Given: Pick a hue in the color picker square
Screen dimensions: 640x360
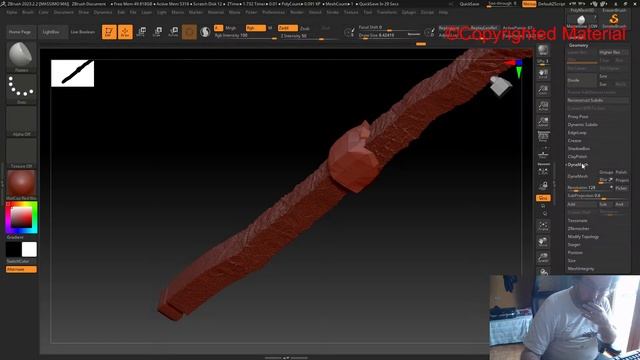Looking at the screenshot, I should click(x=21, y=218).
